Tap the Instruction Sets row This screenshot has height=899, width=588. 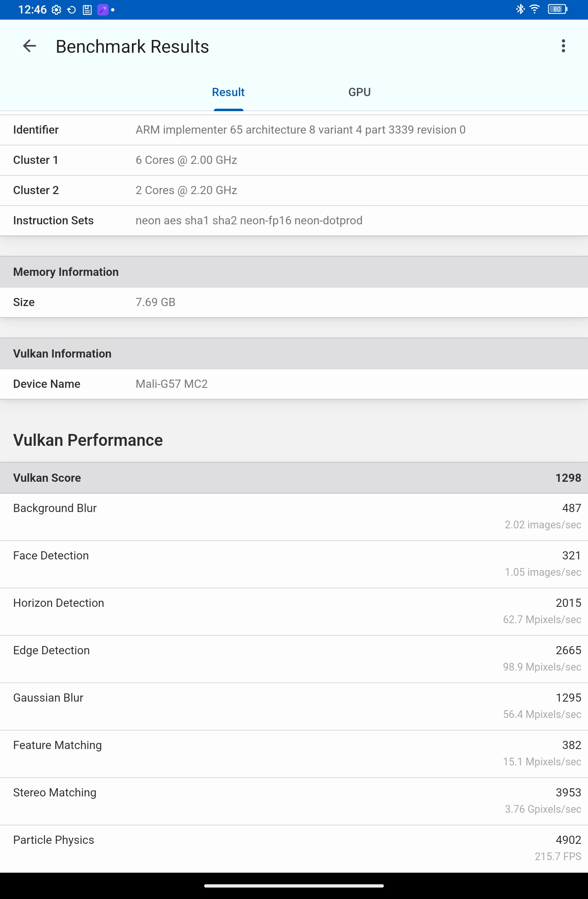coord(294,220)
